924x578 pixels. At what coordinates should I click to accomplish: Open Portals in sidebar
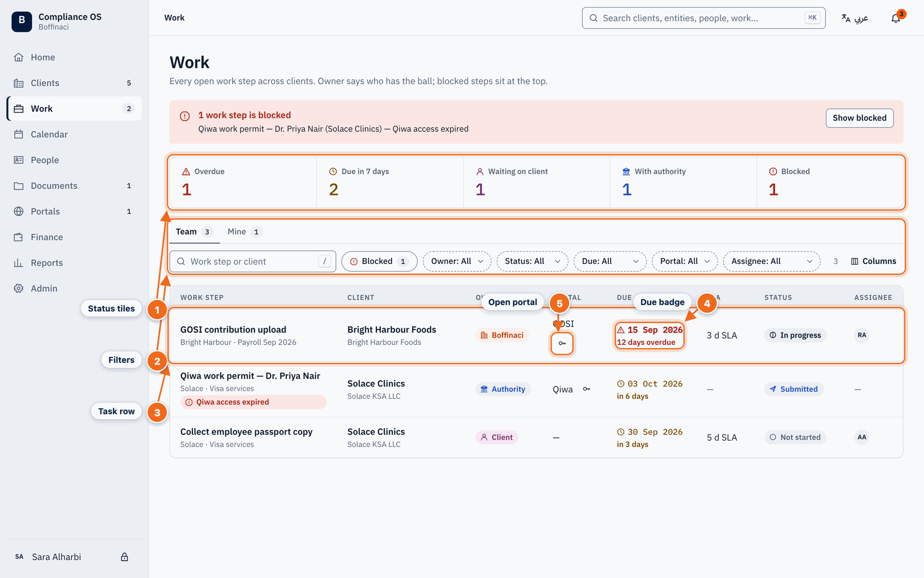74,211
